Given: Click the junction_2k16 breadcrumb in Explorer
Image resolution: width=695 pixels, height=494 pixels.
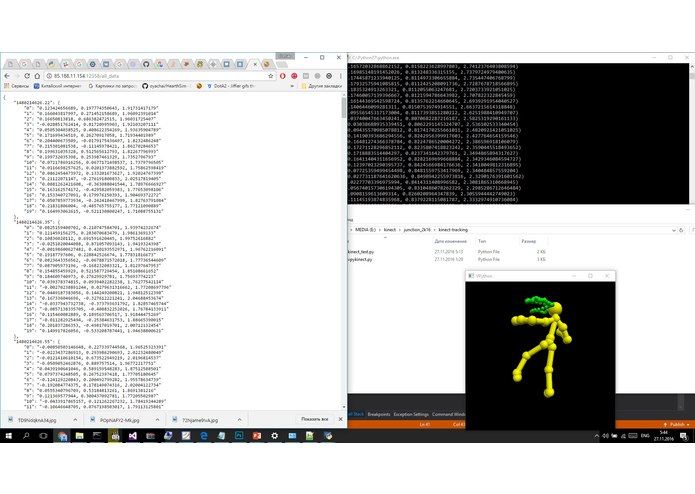Looking at the screenshot, I should click(x=417, y=230).
